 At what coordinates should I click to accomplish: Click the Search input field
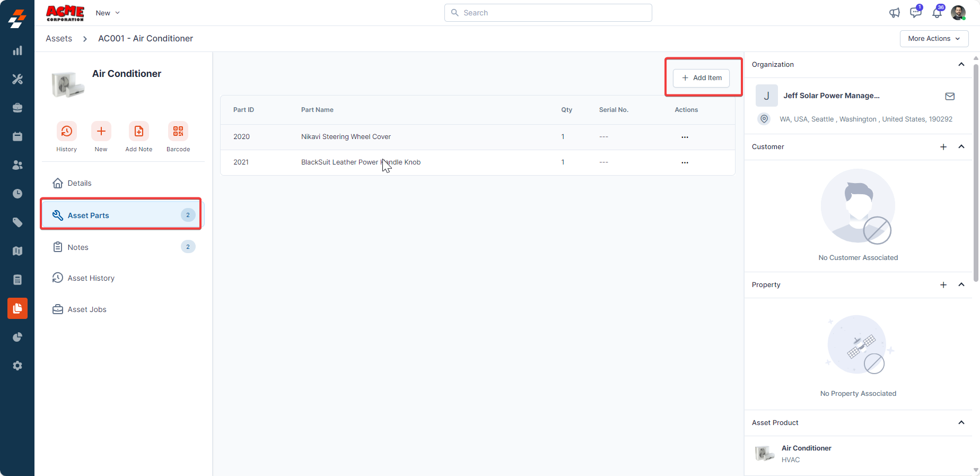pos(548,13)
